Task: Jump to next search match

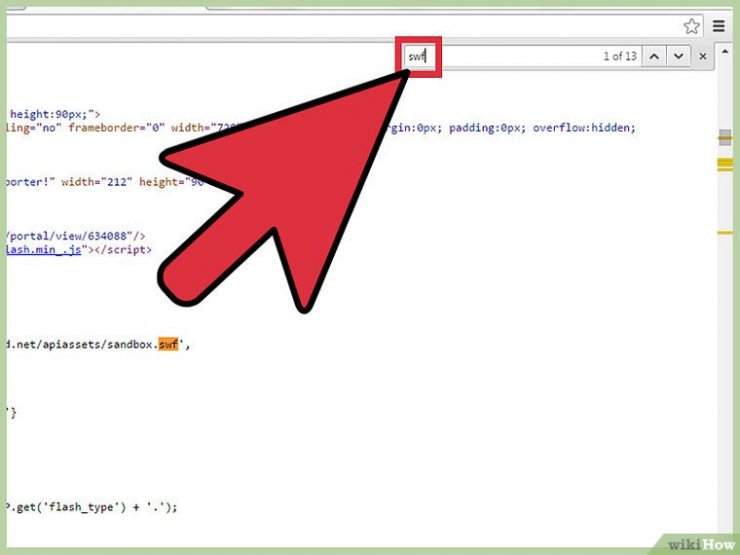Action: (x=679, y=56)
